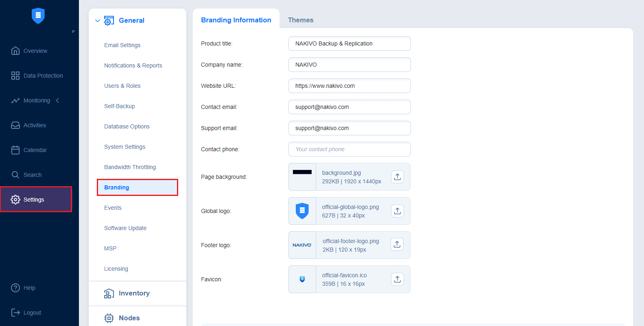Screen dimensions: 644x326
Task: Open Email Settings
Action: [x=122, y=45]
